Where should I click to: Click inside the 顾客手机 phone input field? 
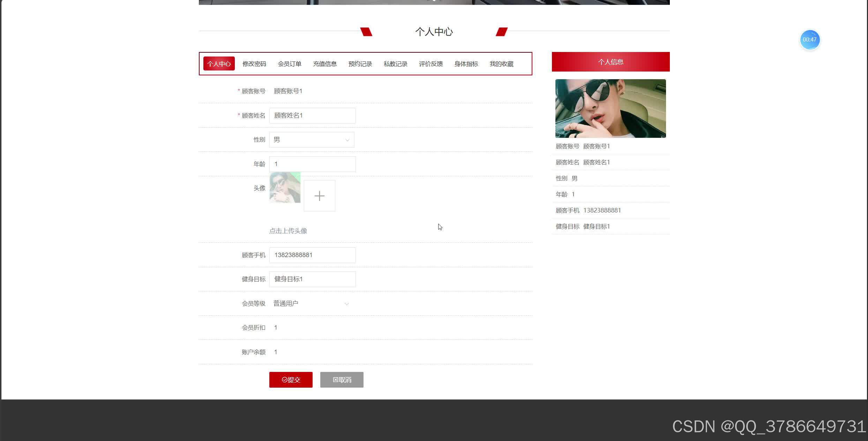(312, 255)
